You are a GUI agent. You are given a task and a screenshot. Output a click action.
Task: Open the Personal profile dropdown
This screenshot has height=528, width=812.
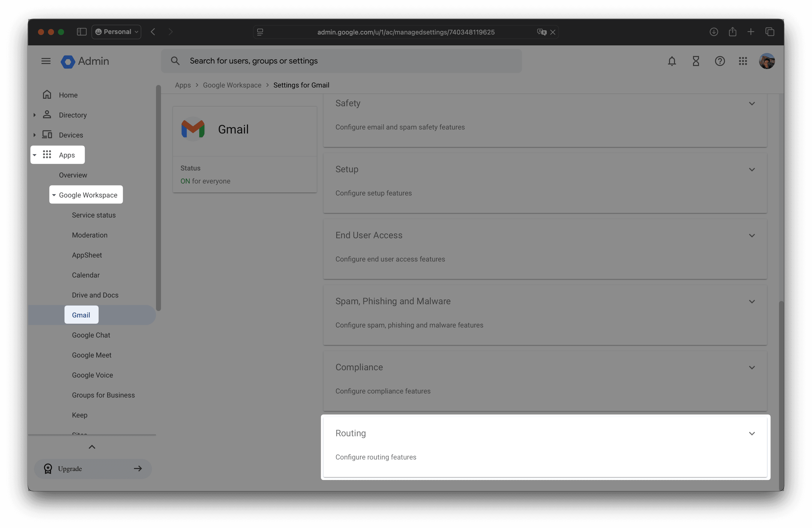(x=116, y=32)
